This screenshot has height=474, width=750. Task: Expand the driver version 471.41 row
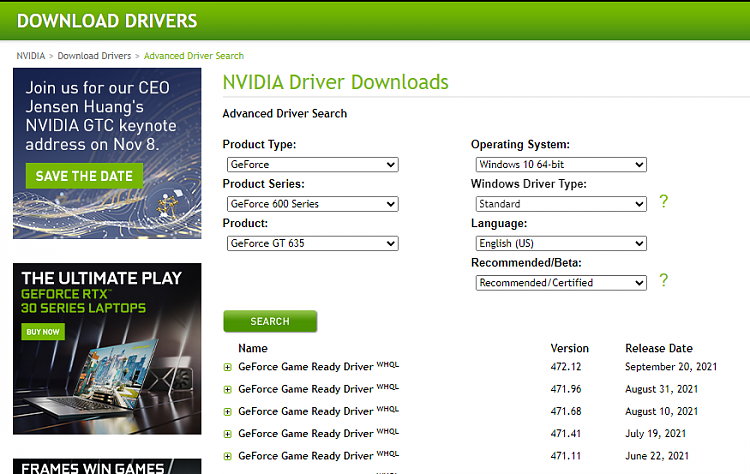tap(228, 434)
